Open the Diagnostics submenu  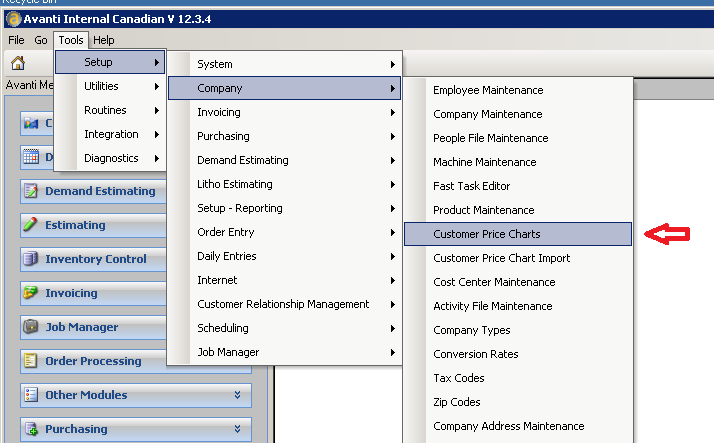(x=110, y=158)
